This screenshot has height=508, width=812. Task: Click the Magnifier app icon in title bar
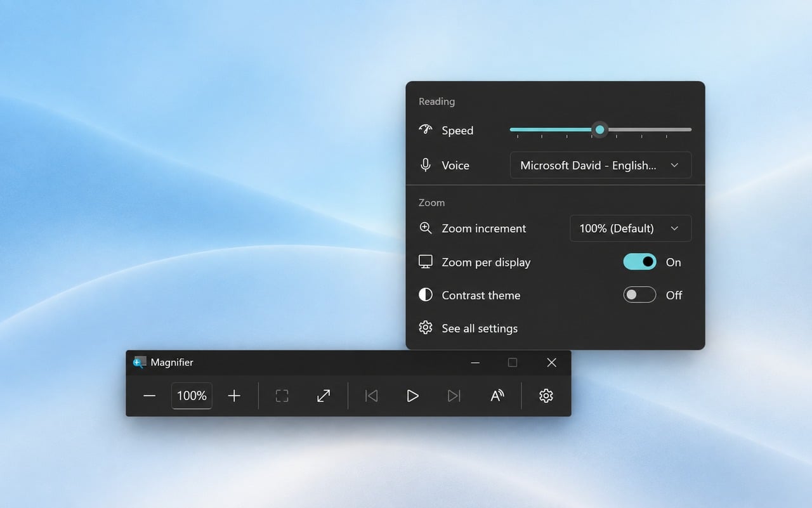tap(140, 362)
